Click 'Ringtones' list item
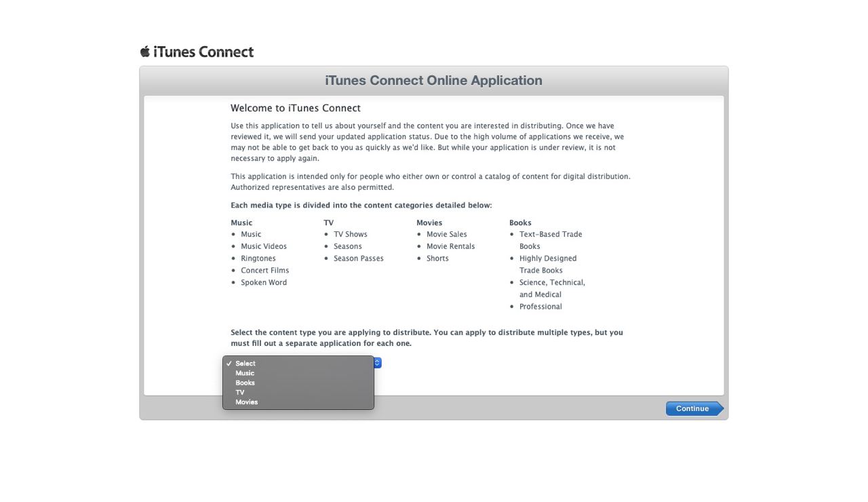Viewport: 868px width, 502px height. [x=258, y=258]
